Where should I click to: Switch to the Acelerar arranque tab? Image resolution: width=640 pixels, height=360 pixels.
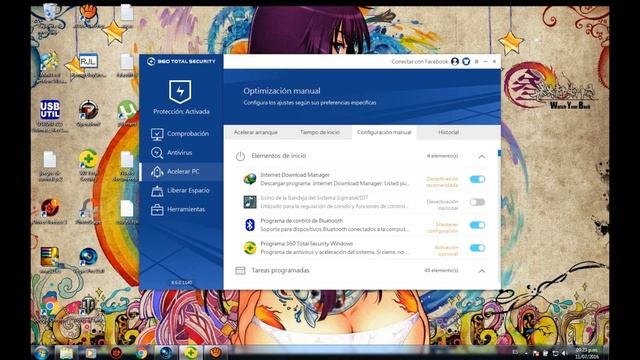[x=256, y=132]
